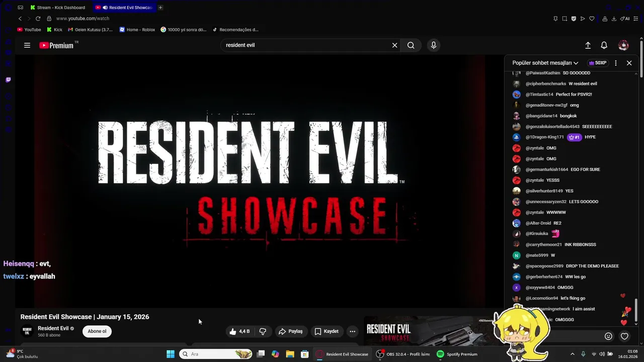
Task: Open the browser flow send arrow icon
Action: pos(583,19)
